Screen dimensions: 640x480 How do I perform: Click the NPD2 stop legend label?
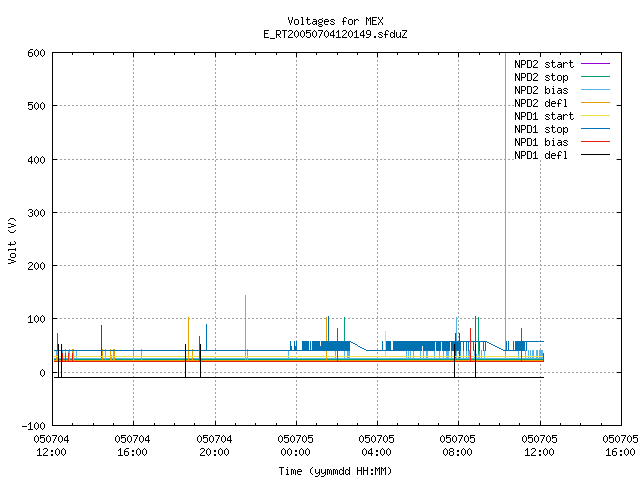click(541, 77)
